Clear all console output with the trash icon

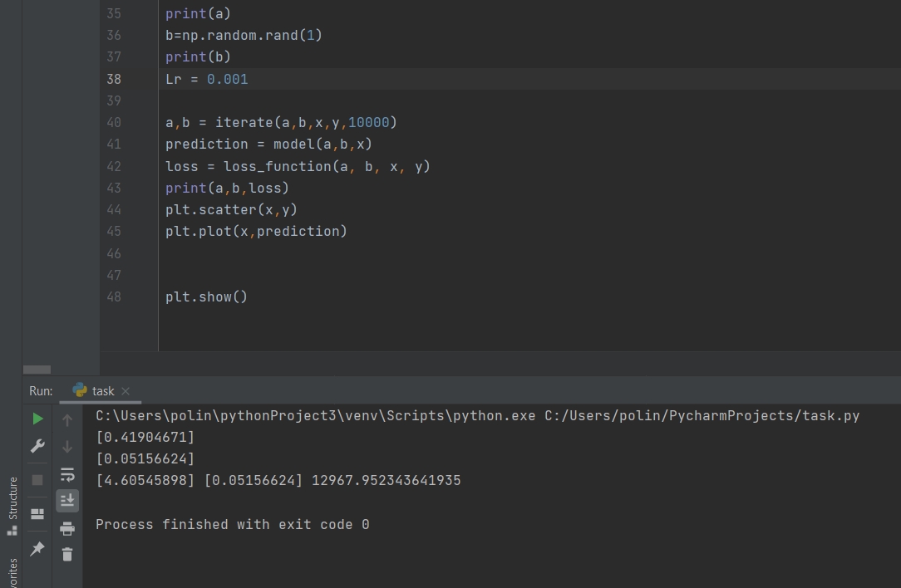(x=67, y=555)
